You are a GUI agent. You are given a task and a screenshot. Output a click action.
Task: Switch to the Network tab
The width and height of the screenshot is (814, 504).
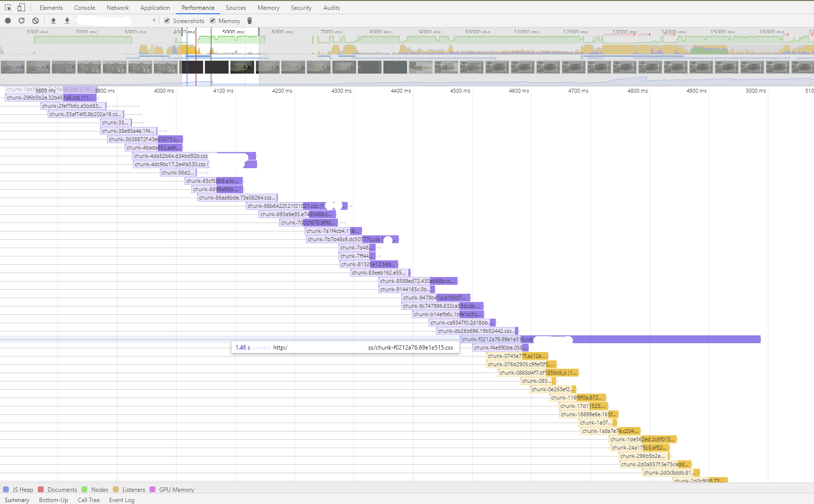click(x=118, y=7)
